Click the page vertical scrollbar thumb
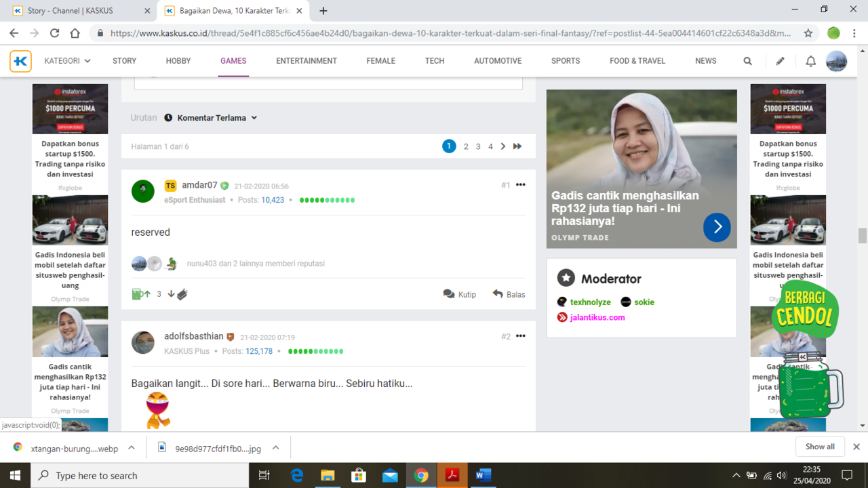Image resolution: width=868 pixels, height=488 pixels. [x=863, y=236]
